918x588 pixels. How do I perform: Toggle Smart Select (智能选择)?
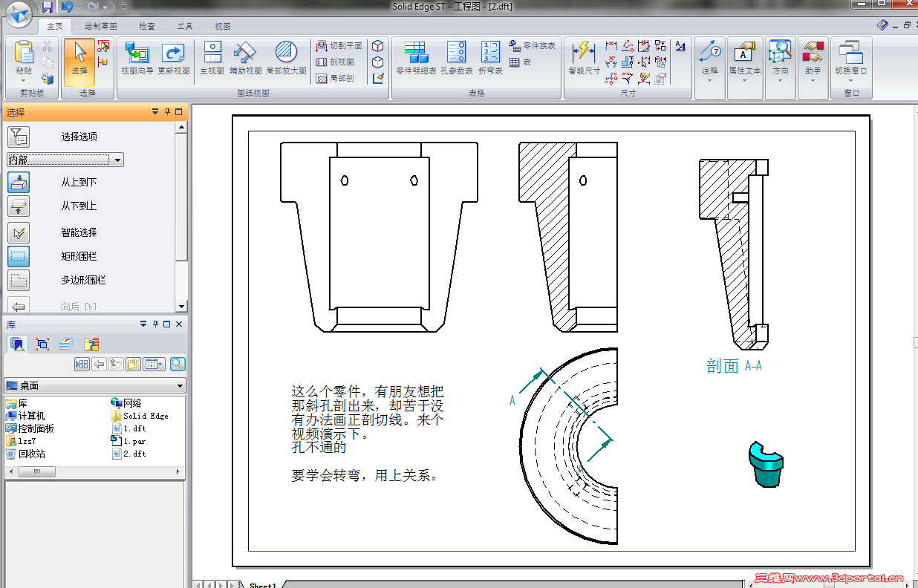coord(19,232)
